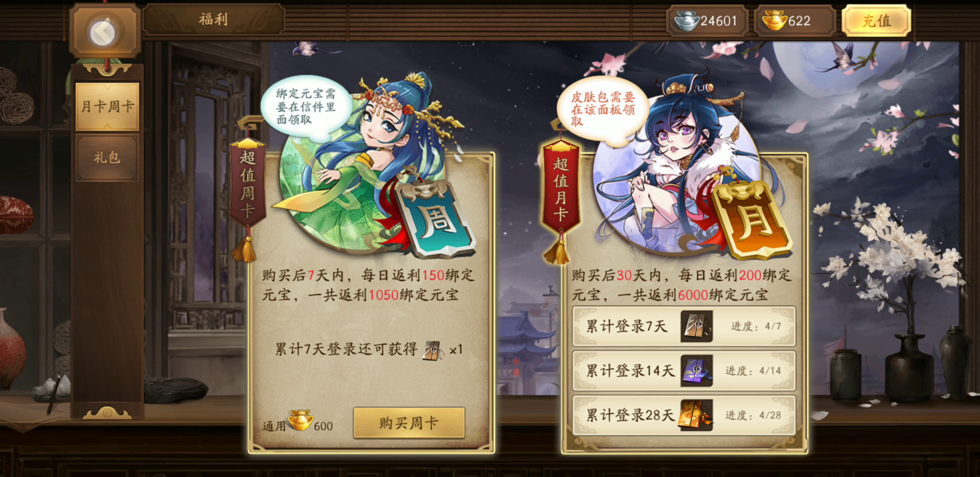The height and width of the screenshot is (477, 980).
Task: Click the weekly card reward item icon
Action: pos(433,350)
